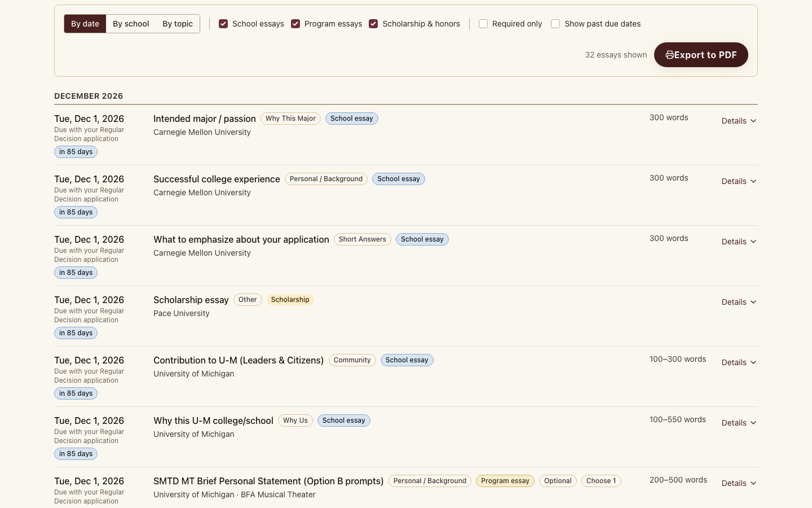Switch to the By school view

pos(131,24)
